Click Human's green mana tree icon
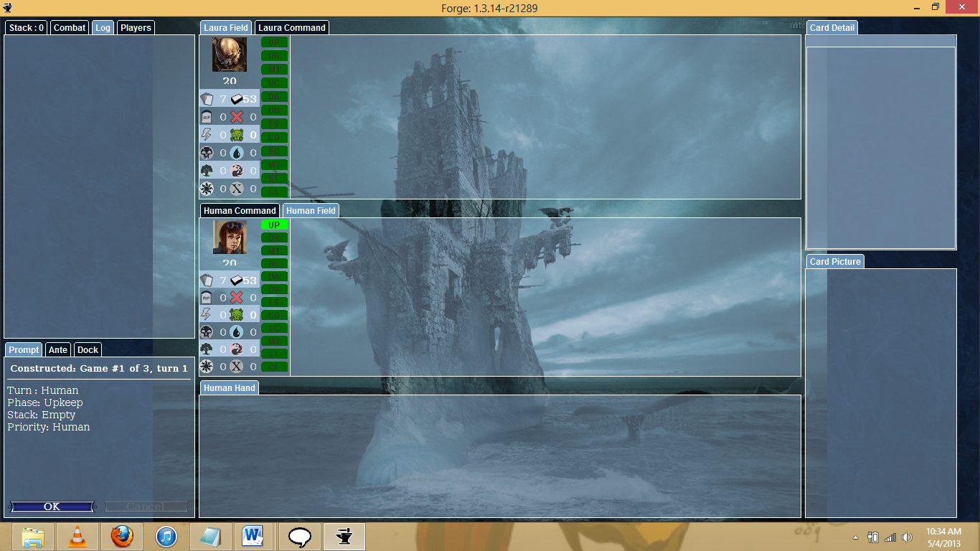 click(207, 349)
